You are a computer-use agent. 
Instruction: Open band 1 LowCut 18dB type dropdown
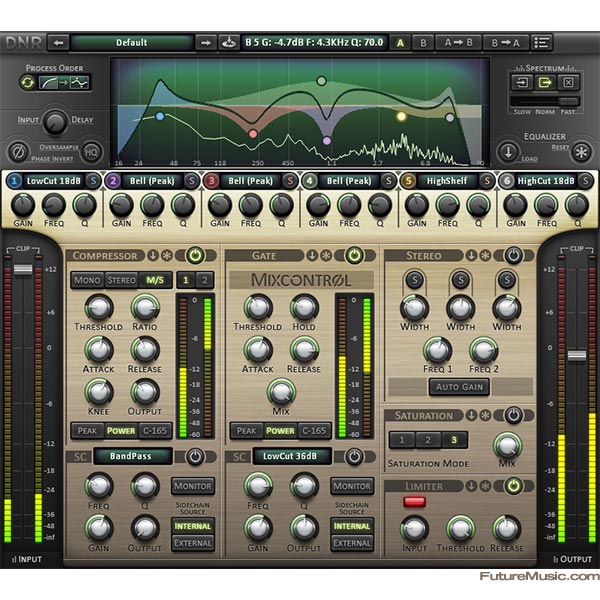54,181
